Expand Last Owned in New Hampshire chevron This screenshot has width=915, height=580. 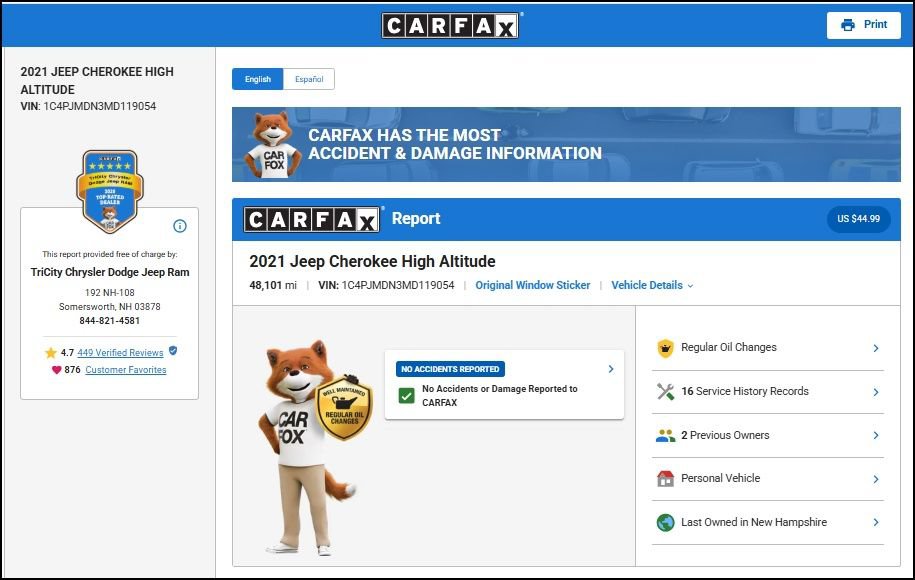click(x=876, y=522)
